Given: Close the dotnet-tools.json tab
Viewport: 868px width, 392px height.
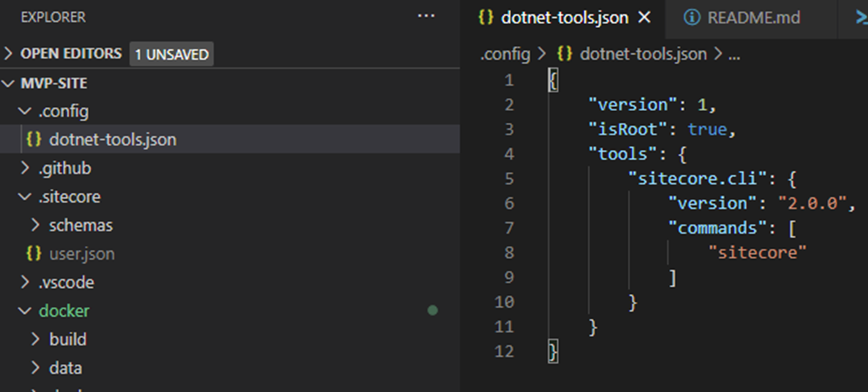Looking at the screenshot, I should pyautogui.click(x=644, y=18).
